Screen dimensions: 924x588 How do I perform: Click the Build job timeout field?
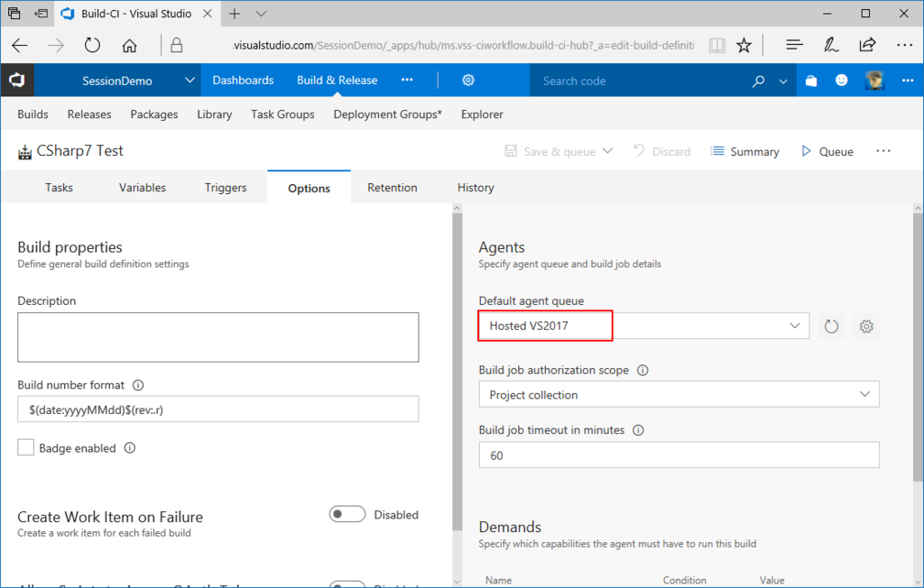click(679, 455)
